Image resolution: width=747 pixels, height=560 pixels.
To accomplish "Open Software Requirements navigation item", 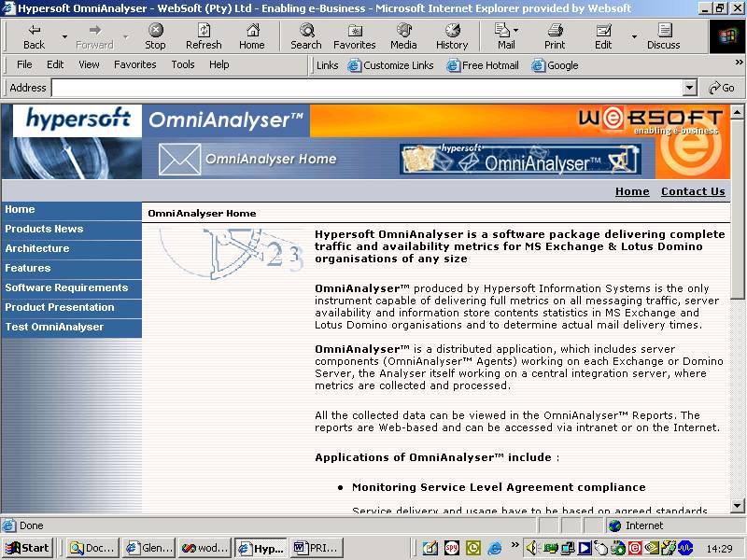I will [72, 287].
